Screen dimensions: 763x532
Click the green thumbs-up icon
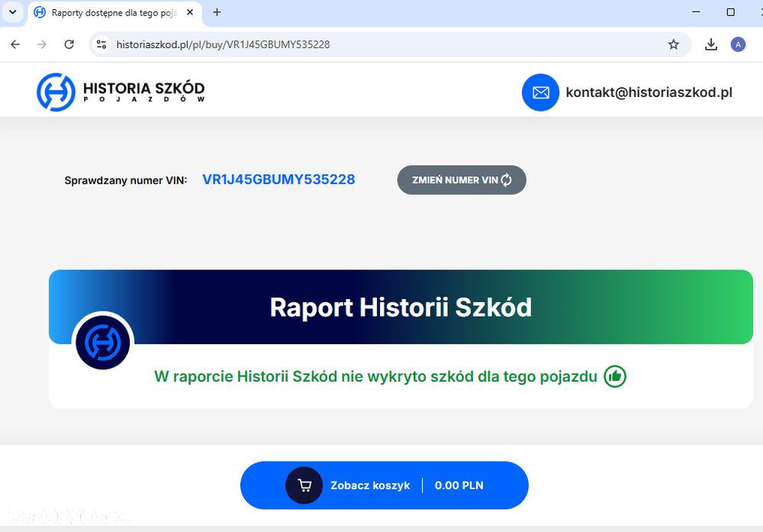click(x=614, y=376)
